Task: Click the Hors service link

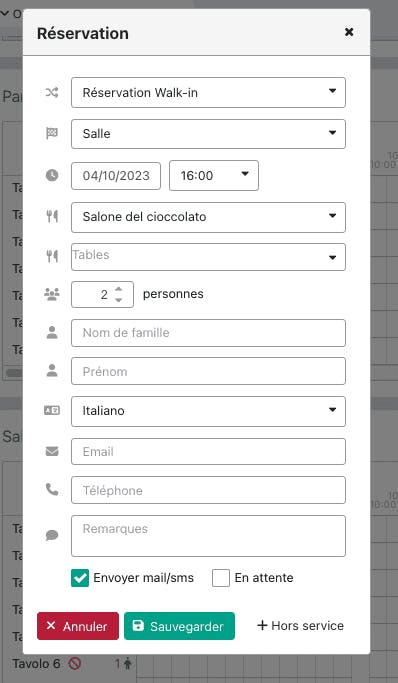Action: pos(300,626)
